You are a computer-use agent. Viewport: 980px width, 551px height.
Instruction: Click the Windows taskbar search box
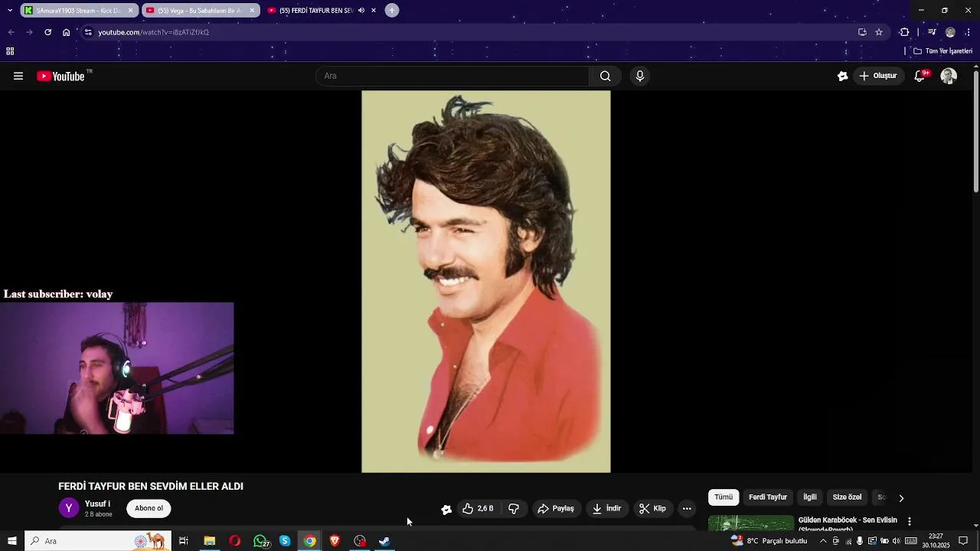[x=98, y=541]
